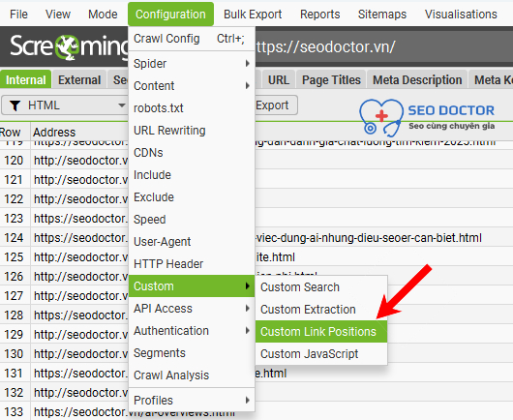The width and height of the screenshot is (513, 420).
Task: Open the Visualisations menu
Action: click(x=461, y=15)
